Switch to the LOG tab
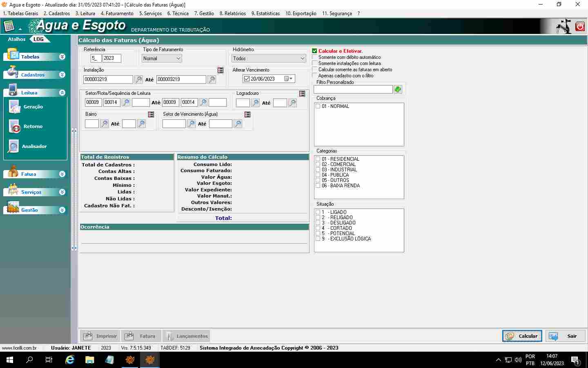Screen dimensions: 588x368 pyautogui.click(x=39, y=39)
